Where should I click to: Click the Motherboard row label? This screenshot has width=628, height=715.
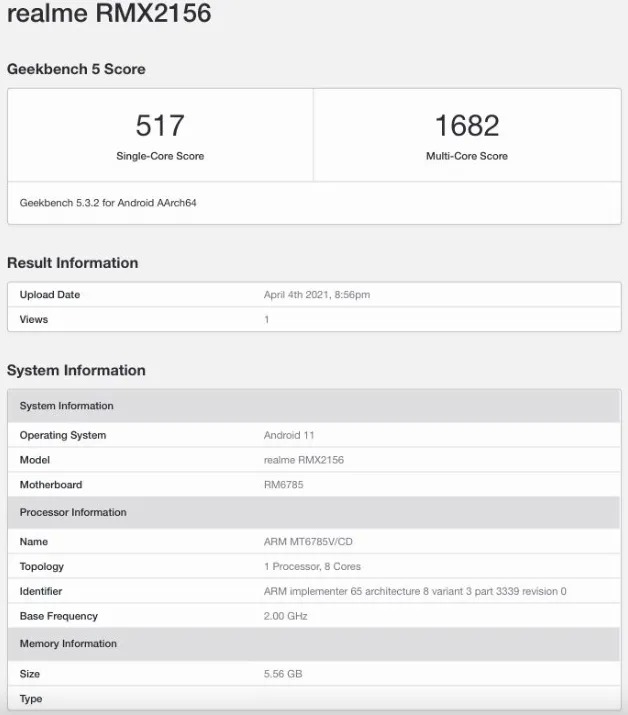(x=51, y=484)
